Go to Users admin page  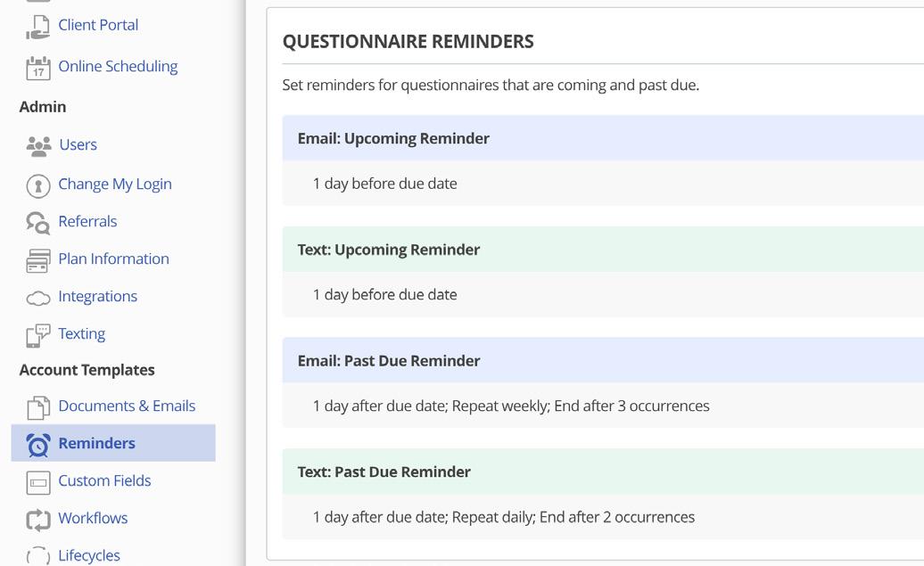click(78, 144)
